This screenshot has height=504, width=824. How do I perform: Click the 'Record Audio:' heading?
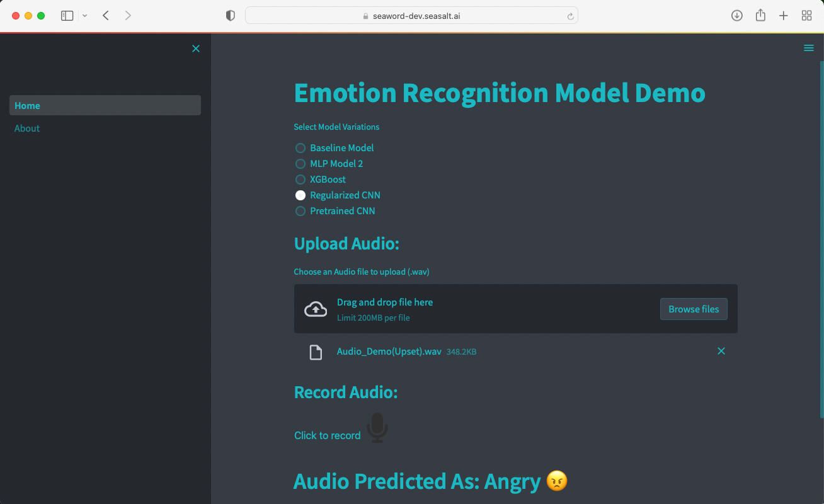coord(346,392)
